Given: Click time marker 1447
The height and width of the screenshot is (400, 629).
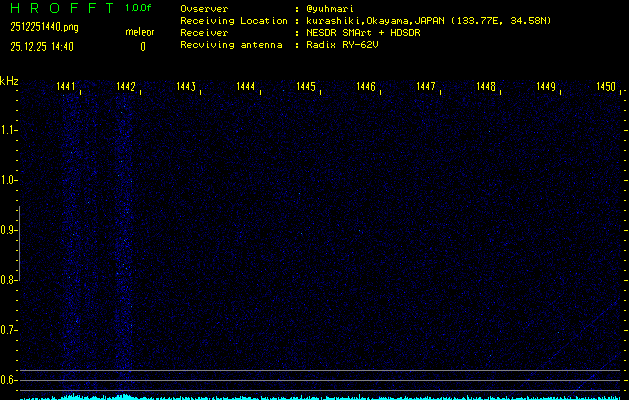Looking at the screenshot, I should click(x=426, y=86).
